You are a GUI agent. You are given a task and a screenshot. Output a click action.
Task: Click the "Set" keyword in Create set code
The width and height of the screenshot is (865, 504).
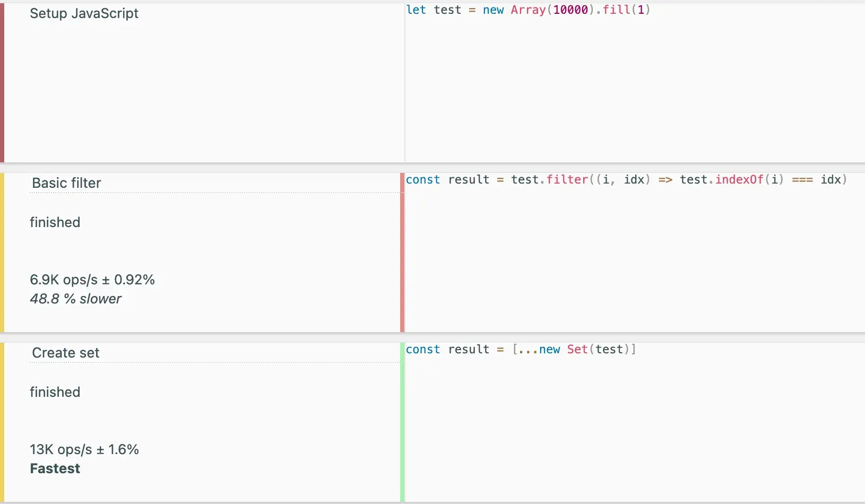577,350
